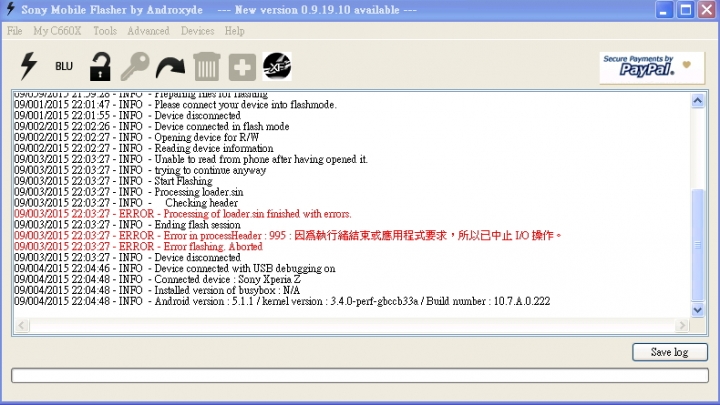
Task: Minimize the Sony Mobile Flasher window
Action: (664, 10)
